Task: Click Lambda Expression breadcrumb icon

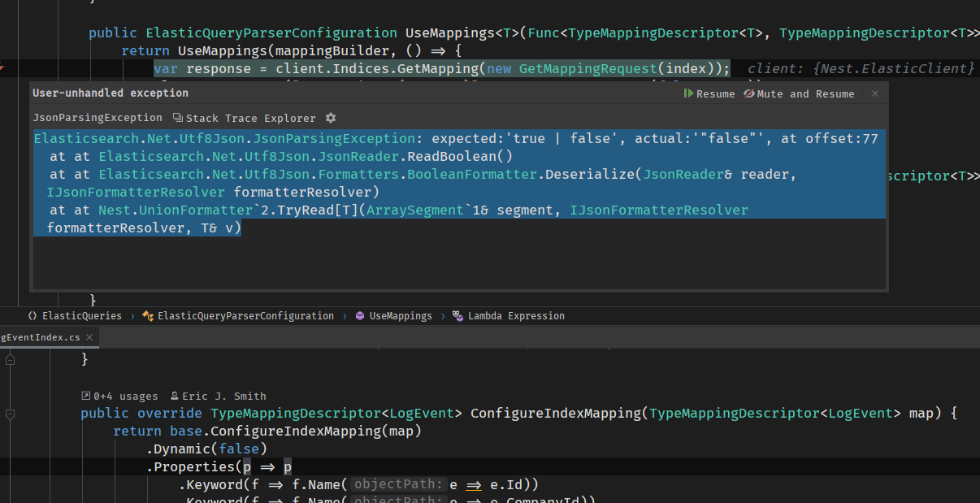Action: coord(458,315)
